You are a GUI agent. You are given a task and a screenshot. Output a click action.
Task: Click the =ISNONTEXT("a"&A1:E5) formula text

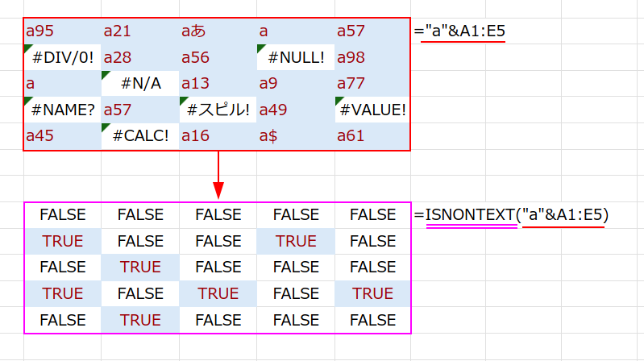(x=510, y=215)
